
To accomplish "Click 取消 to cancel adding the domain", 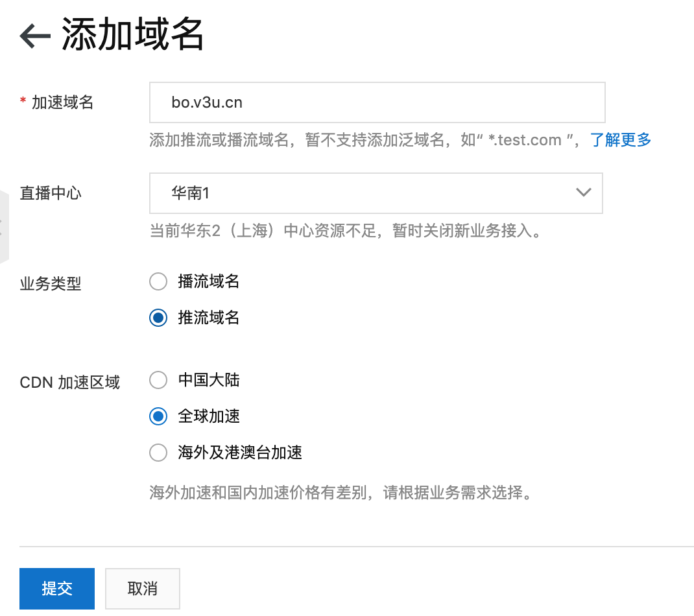I will [x=142, y=588].
